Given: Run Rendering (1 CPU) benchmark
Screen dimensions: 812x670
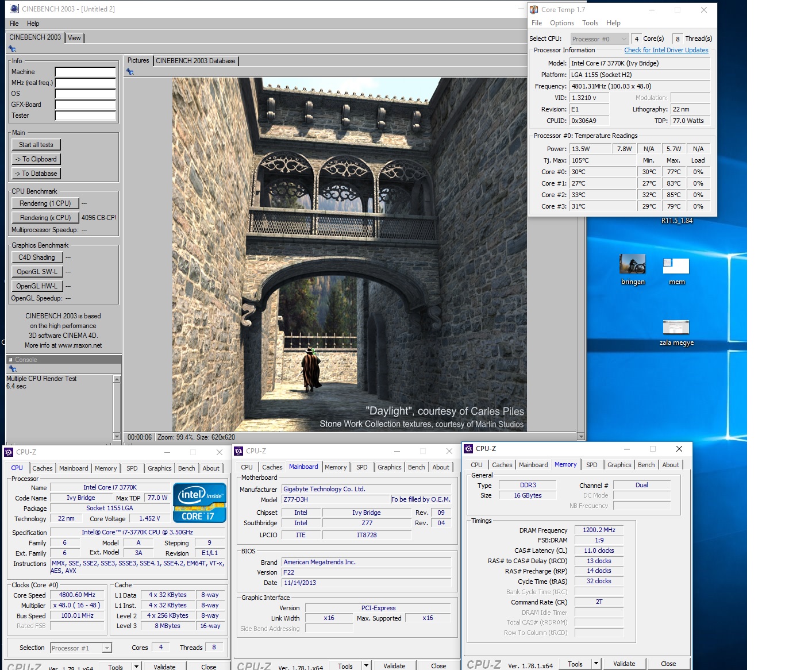Looking at the screenshot, I should pos(45,203).
